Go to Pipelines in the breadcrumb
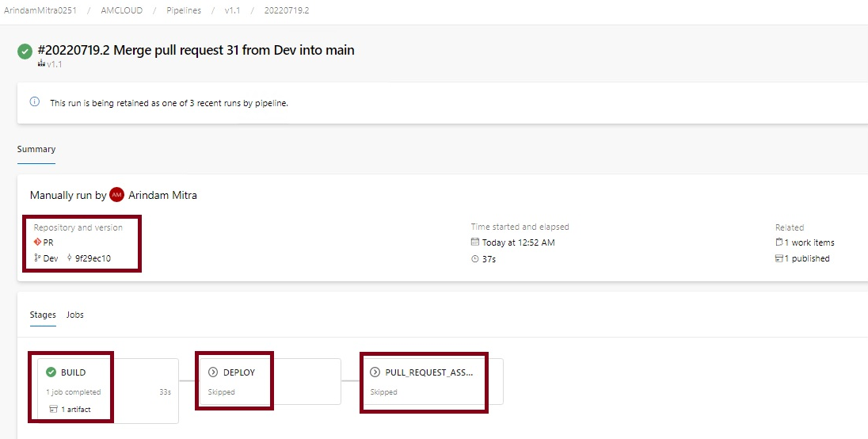The image size is (868, 439). click(x=184, y=10)
